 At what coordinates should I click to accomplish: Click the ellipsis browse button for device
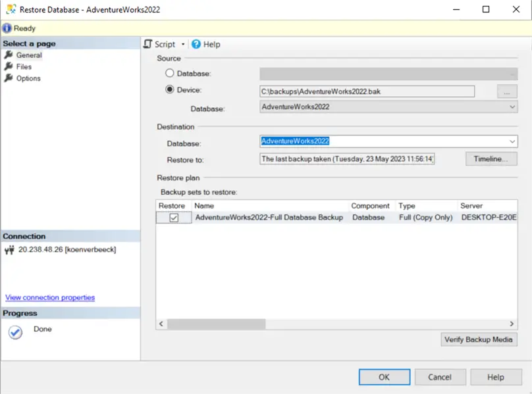pyautogui.click(x=507, y=91)
